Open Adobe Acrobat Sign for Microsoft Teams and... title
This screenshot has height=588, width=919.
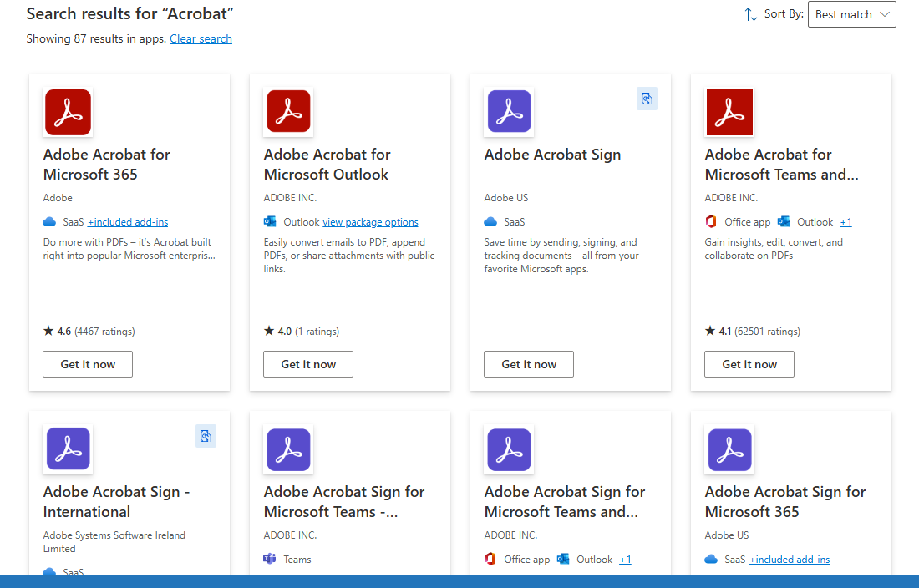pos(565,502)
